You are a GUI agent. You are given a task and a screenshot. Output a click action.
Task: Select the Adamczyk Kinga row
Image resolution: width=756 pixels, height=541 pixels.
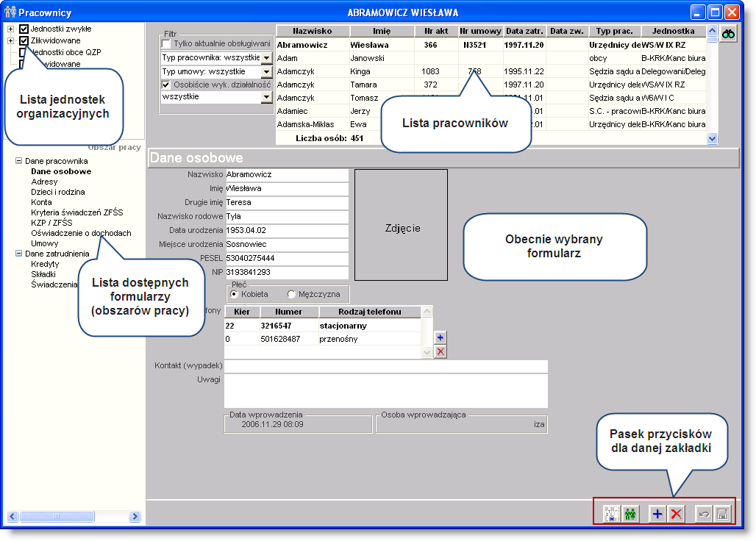(x=491, y=71)
